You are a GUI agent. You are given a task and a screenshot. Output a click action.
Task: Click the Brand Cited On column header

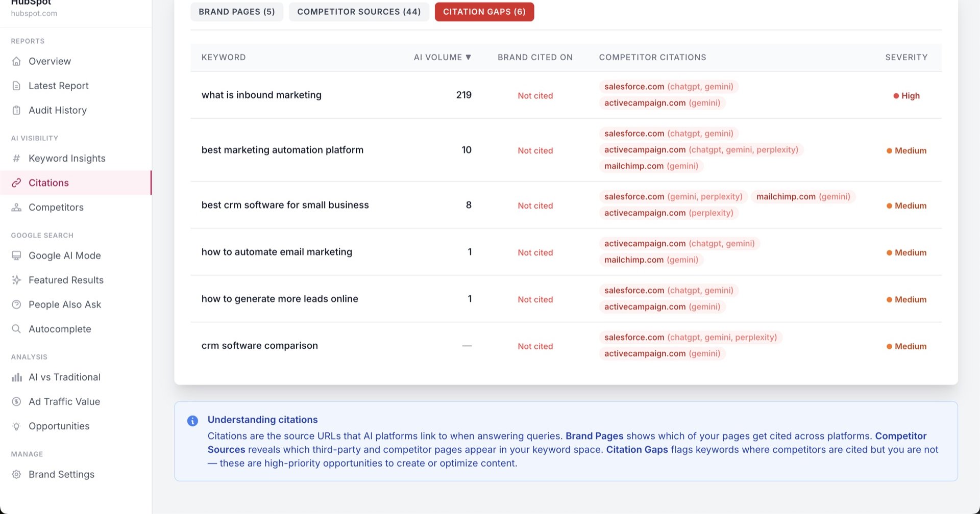pyautogui.click(x=535, y=57)
